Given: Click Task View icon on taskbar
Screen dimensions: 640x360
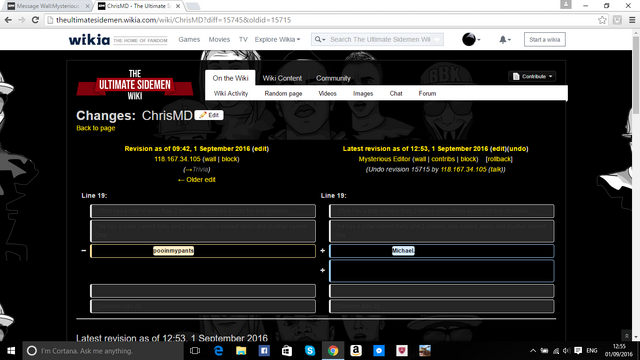Looking at the screenshot, I should (195, 351).
